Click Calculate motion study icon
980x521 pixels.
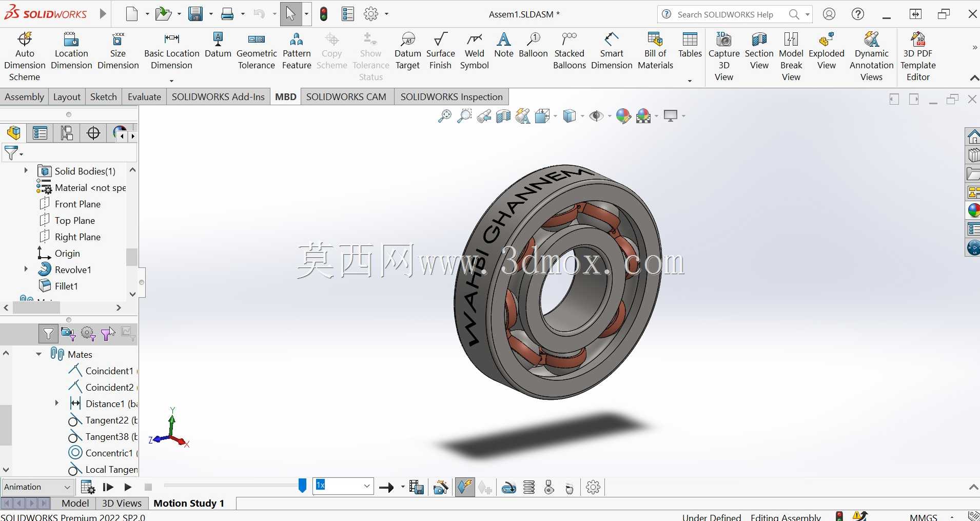click(88, 487)
